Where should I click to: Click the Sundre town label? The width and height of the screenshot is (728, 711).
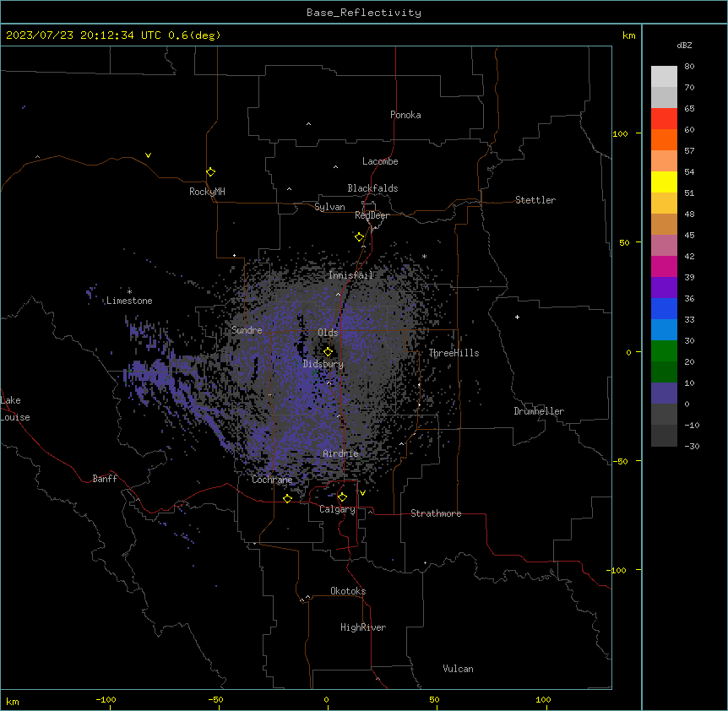click(247, 330)
